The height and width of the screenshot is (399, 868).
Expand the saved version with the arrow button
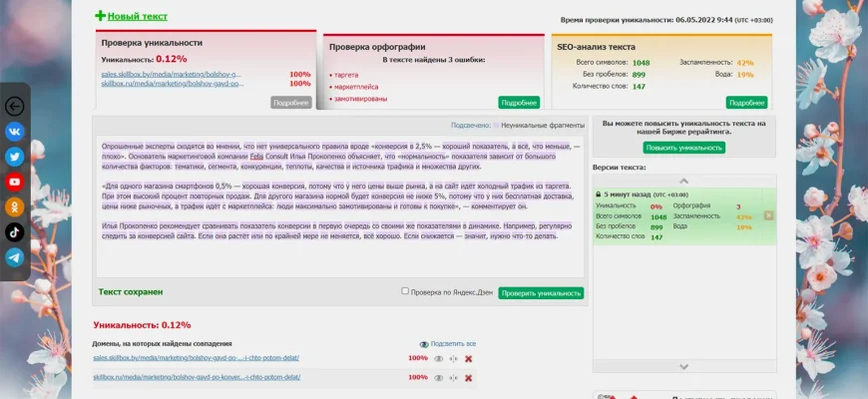point(769,215)
